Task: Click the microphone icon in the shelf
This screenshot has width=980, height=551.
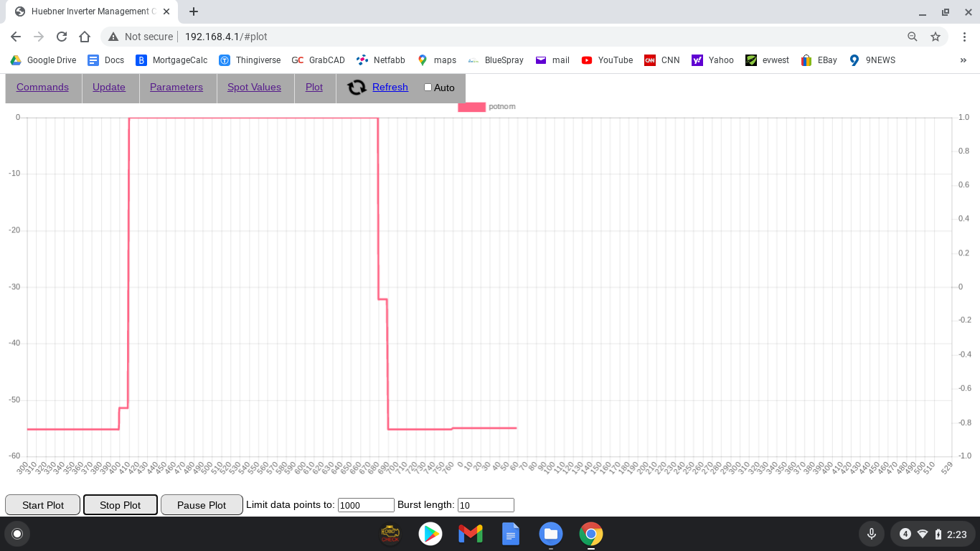Action: pos(872,534)
